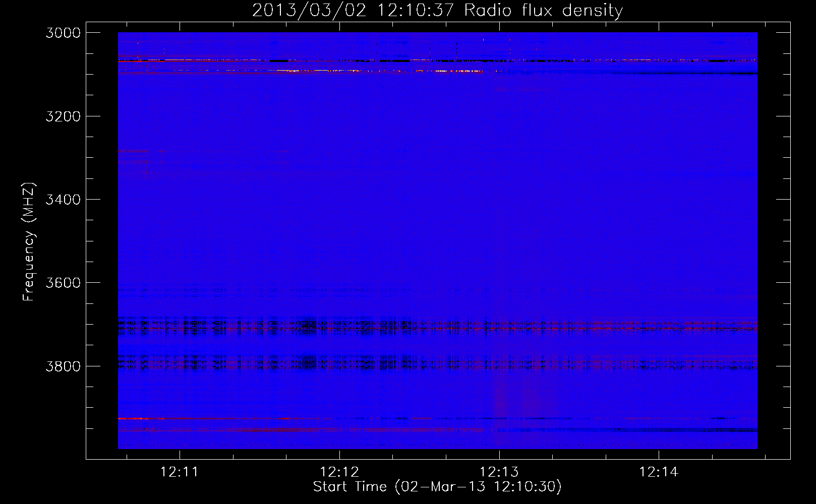816x504 pixels.
Task: Select the 3400 frequency tick label
Action: point(63,200)
